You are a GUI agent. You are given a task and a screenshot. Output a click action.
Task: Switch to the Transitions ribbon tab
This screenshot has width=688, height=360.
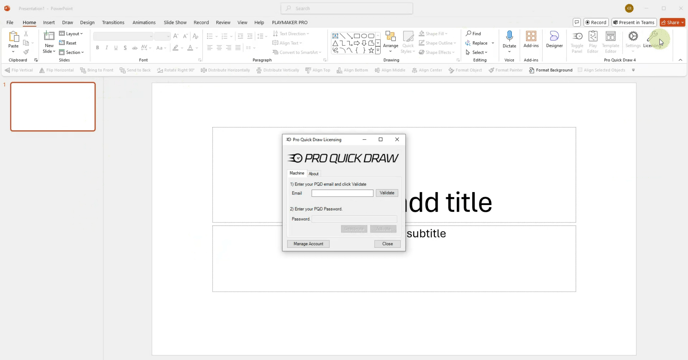[x=113, y=22]
